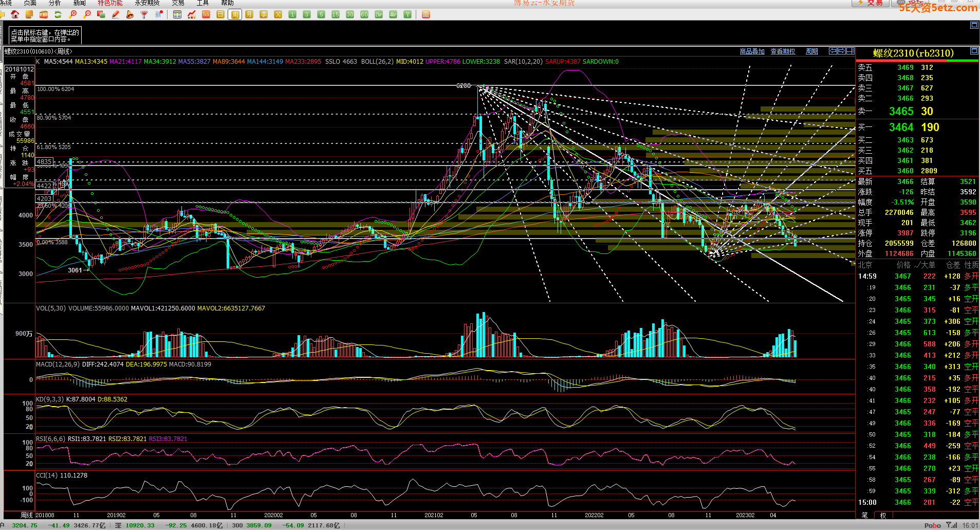Viewport: 980px width, 530px height.
Task: Click the 商品叠加 link
Action: click(752, 51)
